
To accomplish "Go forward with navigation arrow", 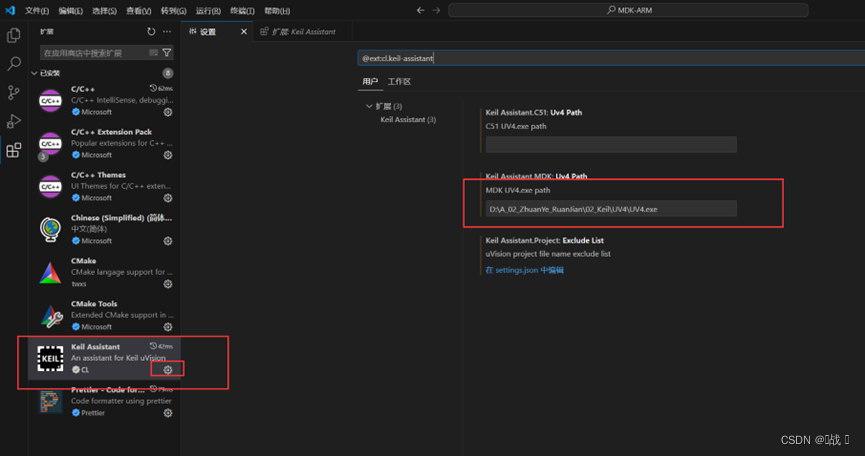I will (436, 10).
